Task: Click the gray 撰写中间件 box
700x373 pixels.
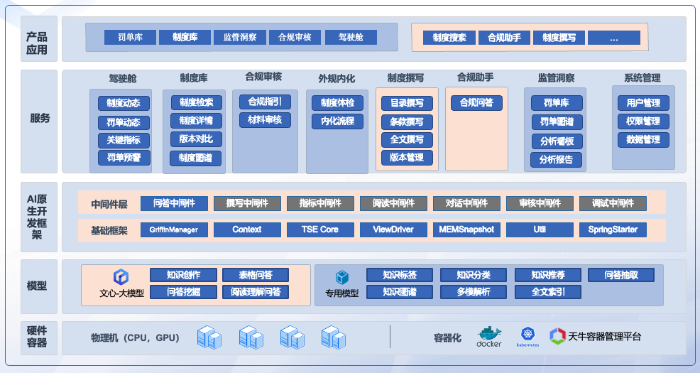Action: tap(247, 203)
